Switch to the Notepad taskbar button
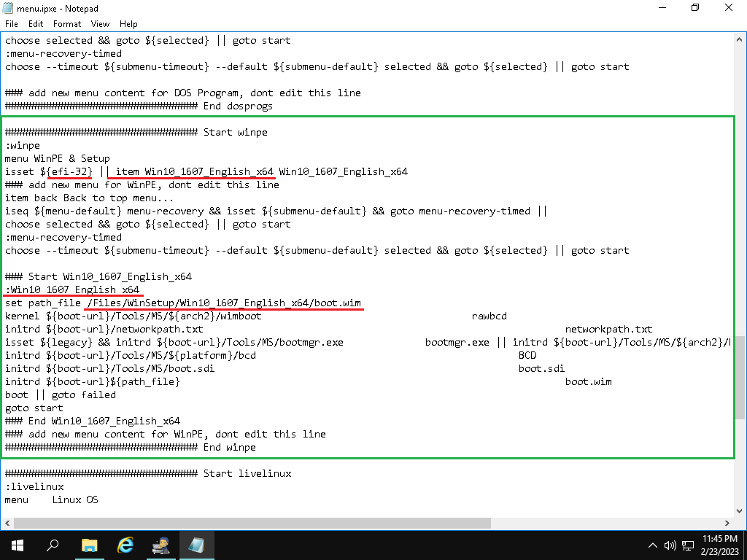 (x=197, y=545)
